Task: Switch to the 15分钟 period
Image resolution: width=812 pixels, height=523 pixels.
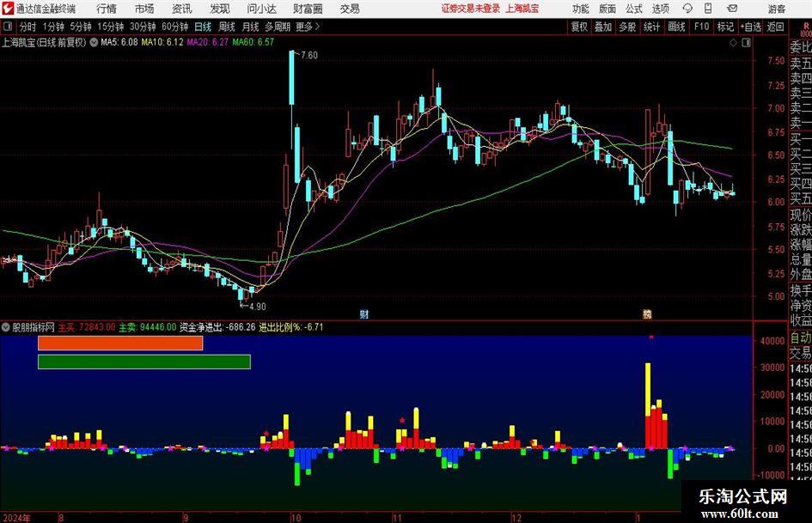Action: pos(111,27)
